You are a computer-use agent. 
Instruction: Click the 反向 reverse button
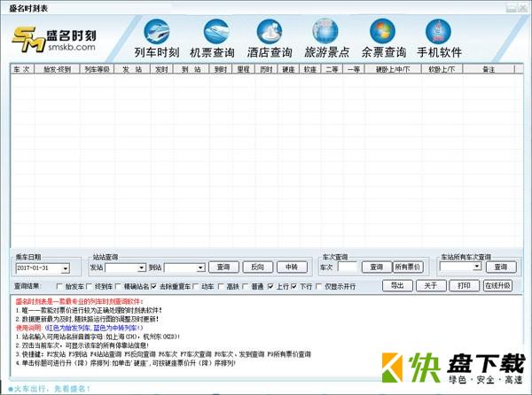click(x=258, y=267)
